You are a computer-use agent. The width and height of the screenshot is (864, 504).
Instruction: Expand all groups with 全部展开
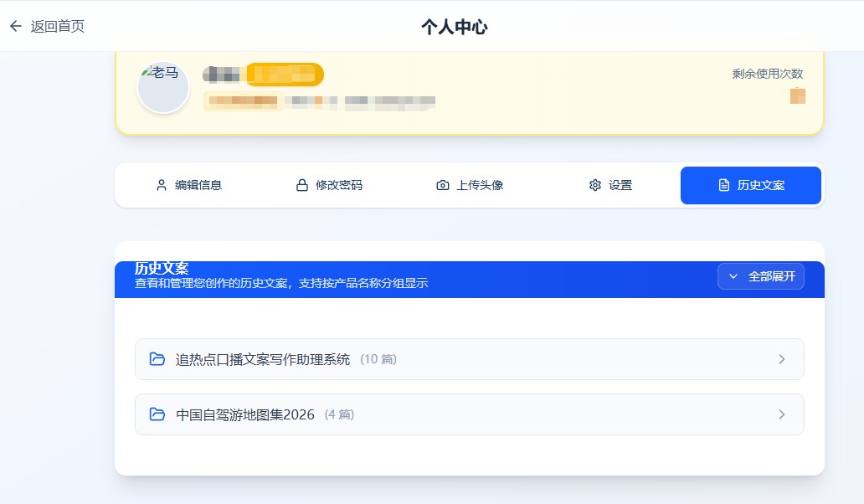[x=761, y=276]
